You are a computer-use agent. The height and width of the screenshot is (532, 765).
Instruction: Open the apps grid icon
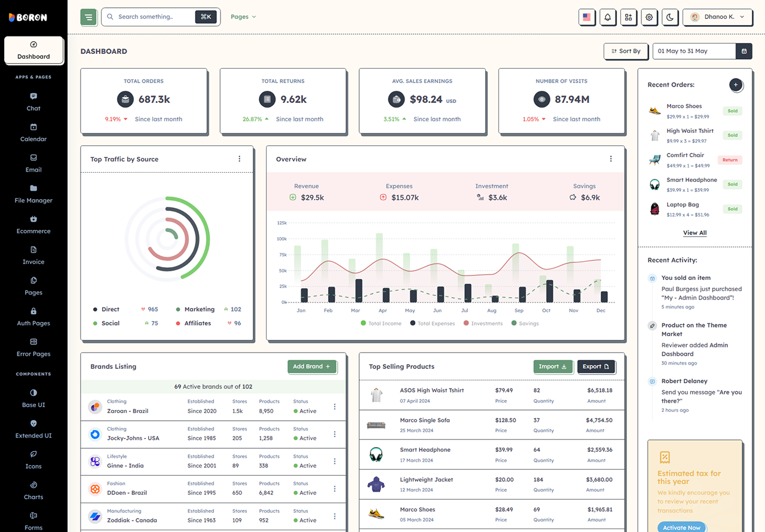tap(628, 17)
